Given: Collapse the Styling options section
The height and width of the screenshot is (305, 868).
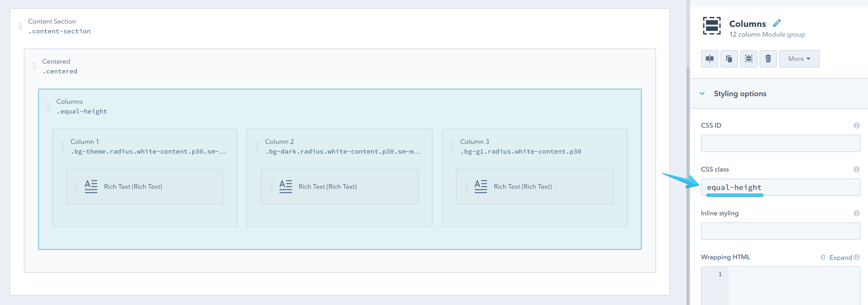Looking at the screenshot, I should (x=702, y=93).
